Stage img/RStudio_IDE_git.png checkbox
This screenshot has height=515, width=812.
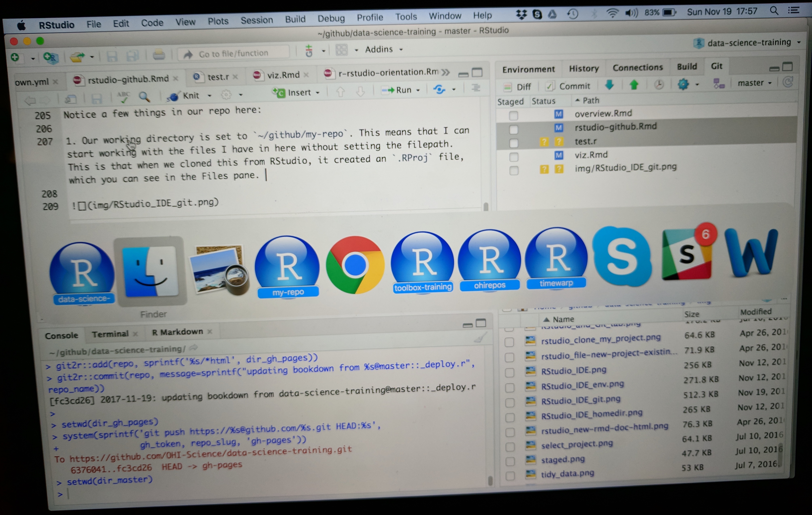pyautogui.click(x=513, y=170)
